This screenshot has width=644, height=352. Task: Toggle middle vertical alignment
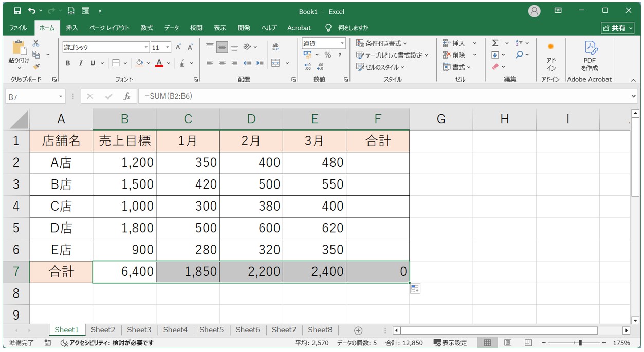pos(222,47)
